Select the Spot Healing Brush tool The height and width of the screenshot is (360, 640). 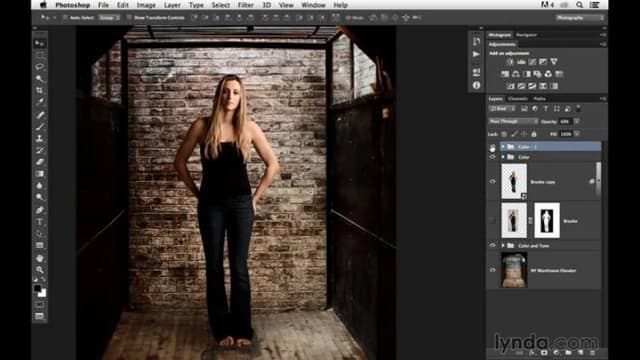click(x=40, y=115)
